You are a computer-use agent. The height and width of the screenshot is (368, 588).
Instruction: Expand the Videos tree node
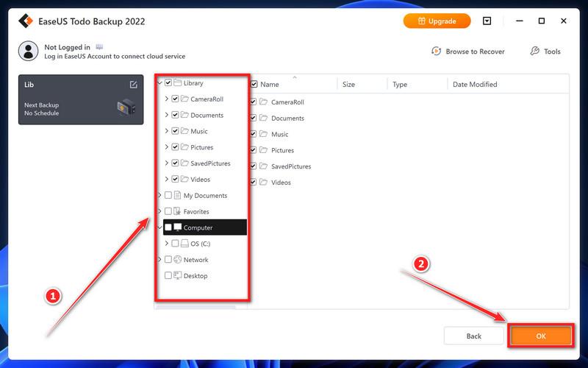click(167, 179)
